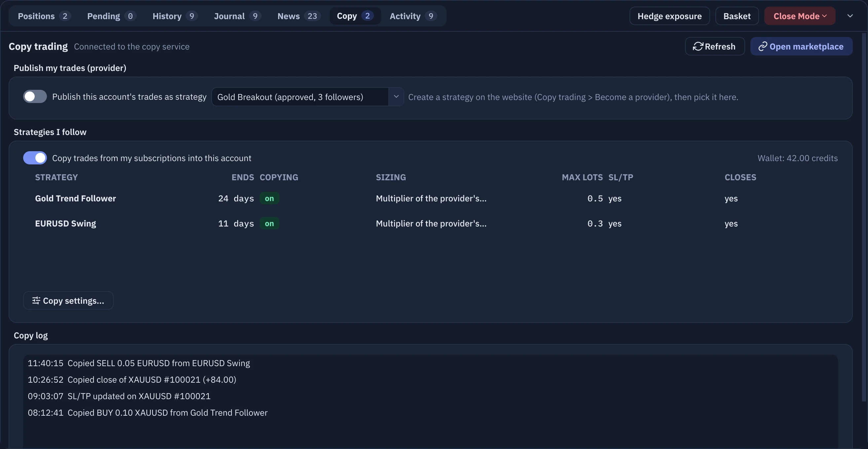Click the vertical scrollbar on the right edge
This screenshot has width=868, height=449.
click(x=864, y=217)
